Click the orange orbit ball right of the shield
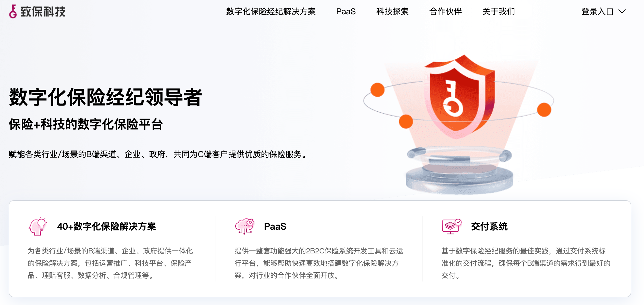Viewport: 644px width, 305px height. click(544, 110)
